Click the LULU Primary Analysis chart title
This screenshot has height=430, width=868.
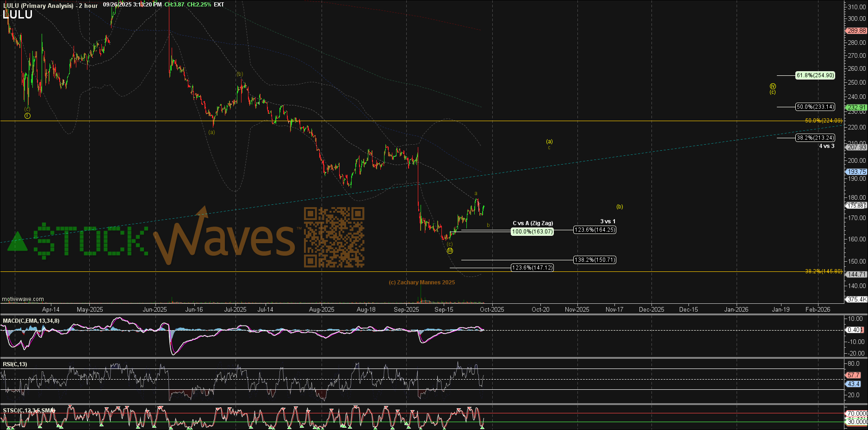tap(50, 6)
